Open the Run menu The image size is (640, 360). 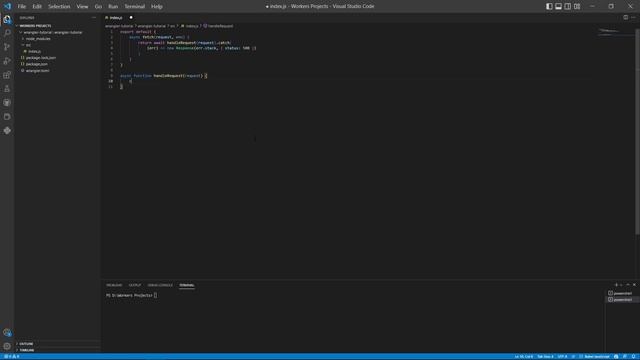(x=113, y=7)
